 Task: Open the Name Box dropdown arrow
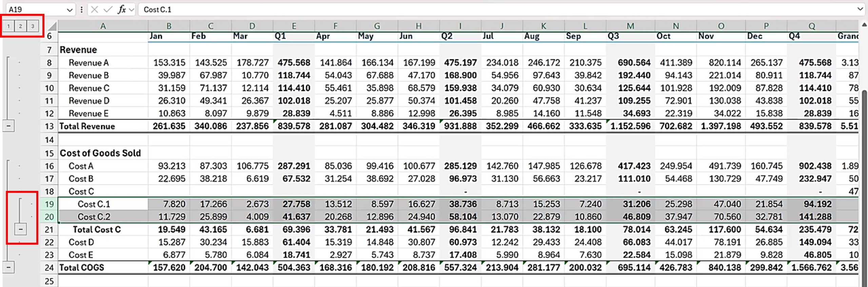(x=70, y=10)
